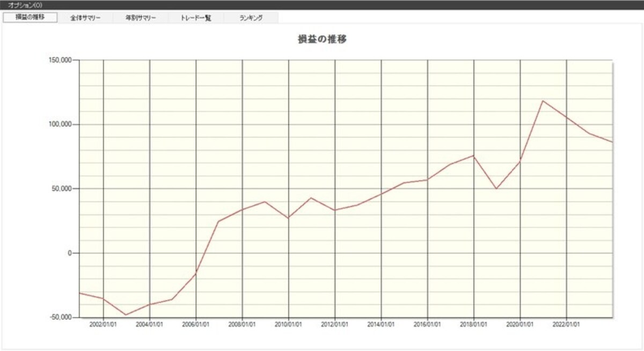Show the ランキング tab
Screen dimensions: 644x351
(251, 18)
